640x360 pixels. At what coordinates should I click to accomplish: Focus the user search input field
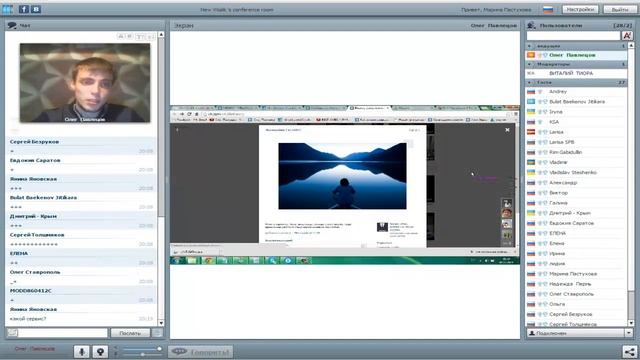pos(573,36)
